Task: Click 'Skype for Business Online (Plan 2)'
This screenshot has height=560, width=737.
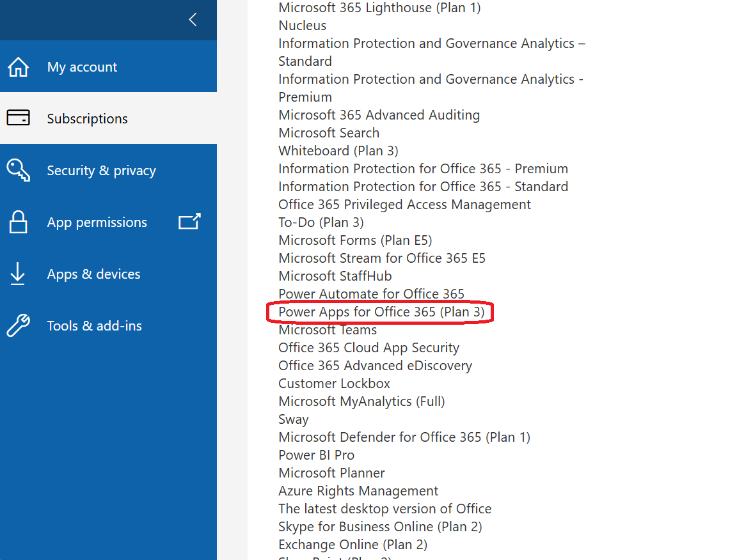Action: (x=380, y=527)
